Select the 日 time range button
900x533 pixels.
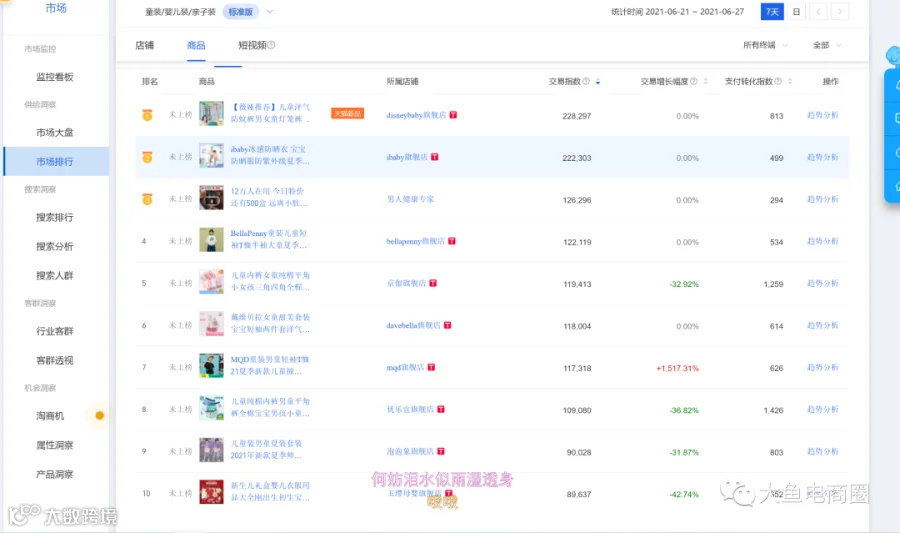[x=796, y=11]
